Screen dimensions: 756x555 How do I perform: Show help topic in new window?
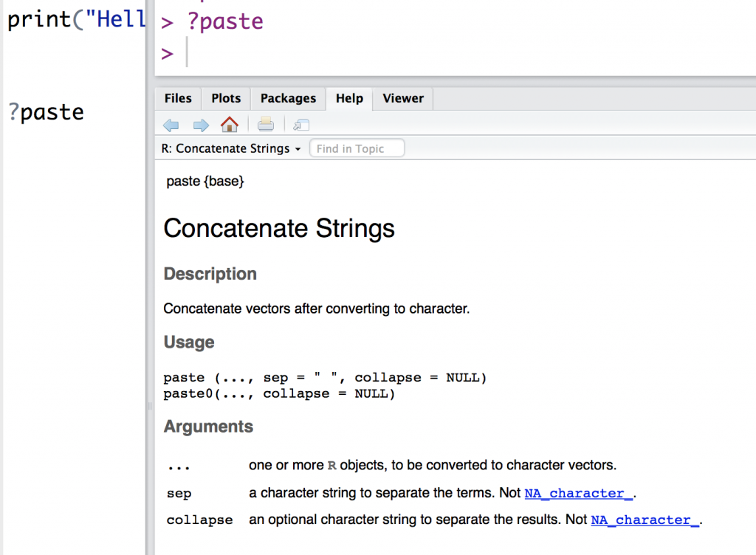click(301, 125)
